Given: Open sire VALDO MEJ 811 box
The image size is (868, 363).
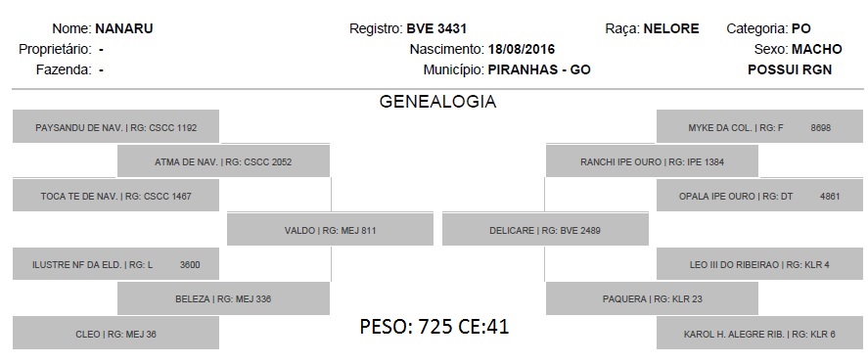Looking at the screenshot, I should [330, 230].
